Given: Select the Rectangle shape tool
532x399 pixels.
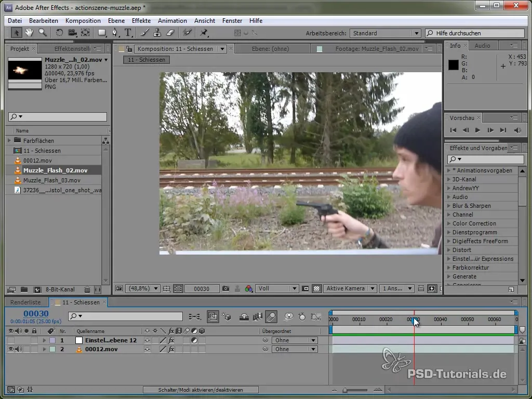Looking at the screenshot, I should pyautogui.click(x=102, y=33).
